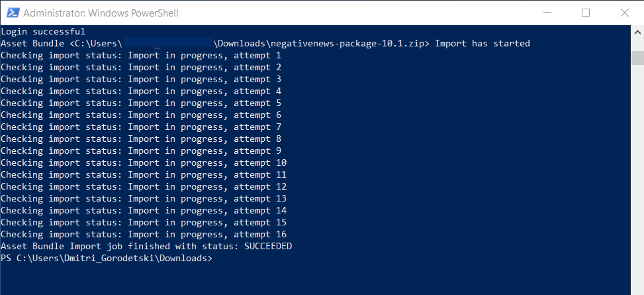Close the Windows PowerShell window

tap(624, 13)
